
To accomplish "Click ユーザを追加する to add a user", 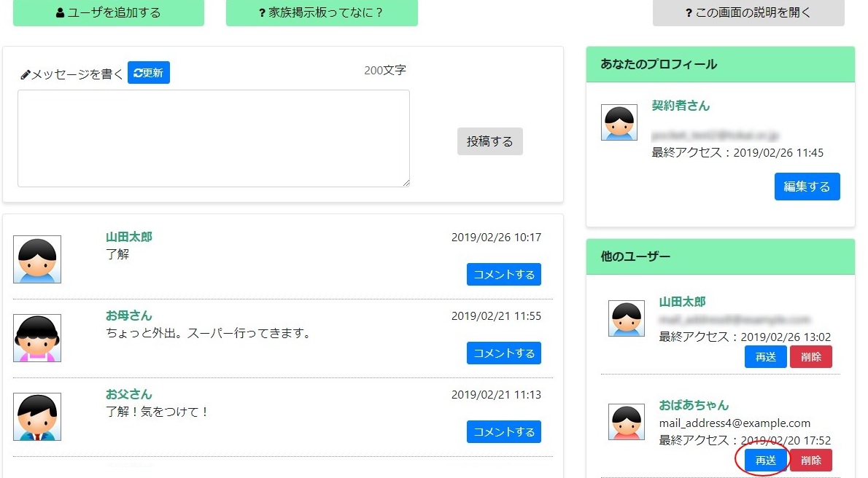I will [x=107, y=12].
